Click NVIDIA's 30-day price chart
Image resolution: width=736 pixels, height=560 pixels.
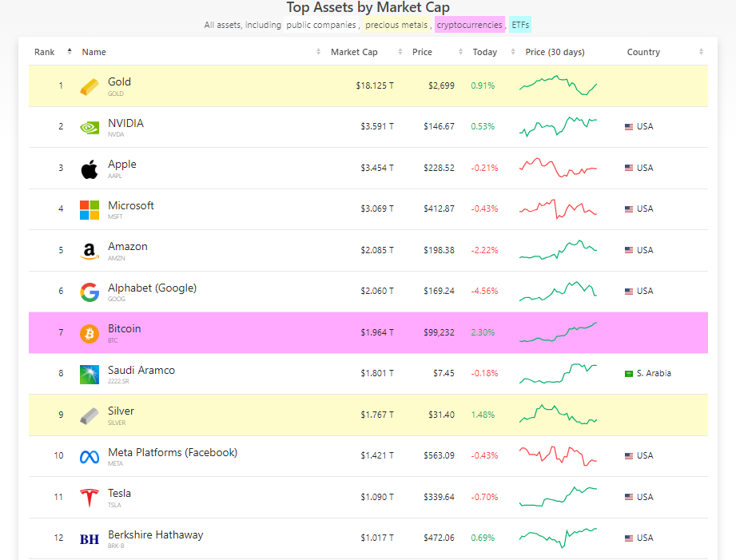[x=558, y=126]
